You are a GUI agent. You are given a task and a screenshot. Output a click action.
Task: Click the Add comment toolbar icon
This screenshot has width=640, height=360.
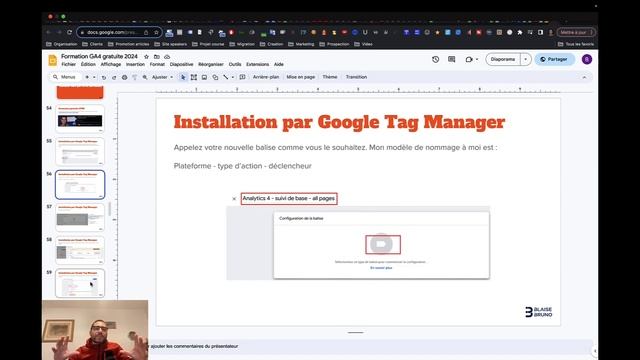pos(242,77)
